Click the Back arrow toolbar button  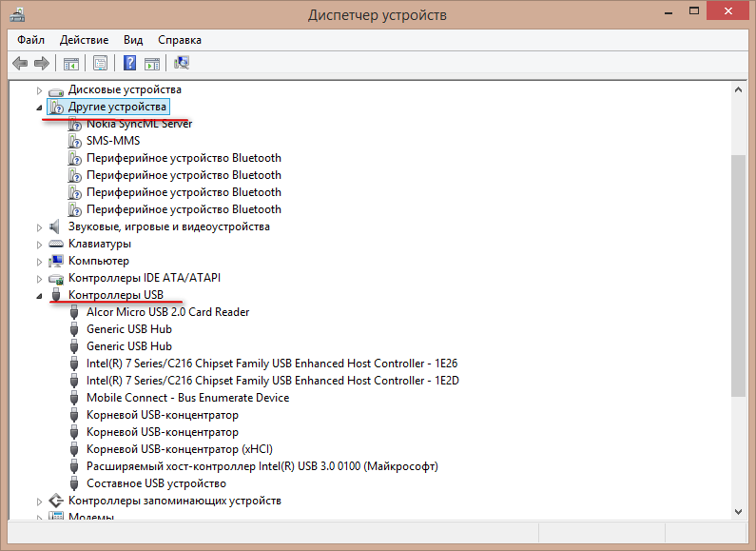(x=20, y=63)
